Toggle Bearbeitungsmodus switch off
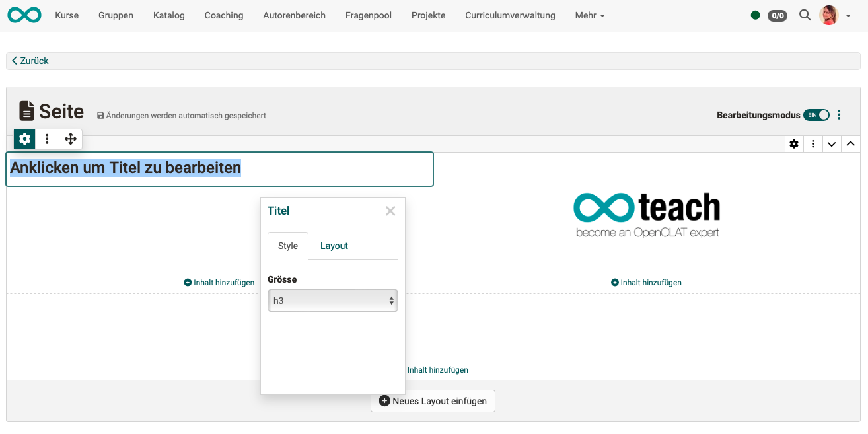The width and height of the screenshot is (868, 434). 816,115
